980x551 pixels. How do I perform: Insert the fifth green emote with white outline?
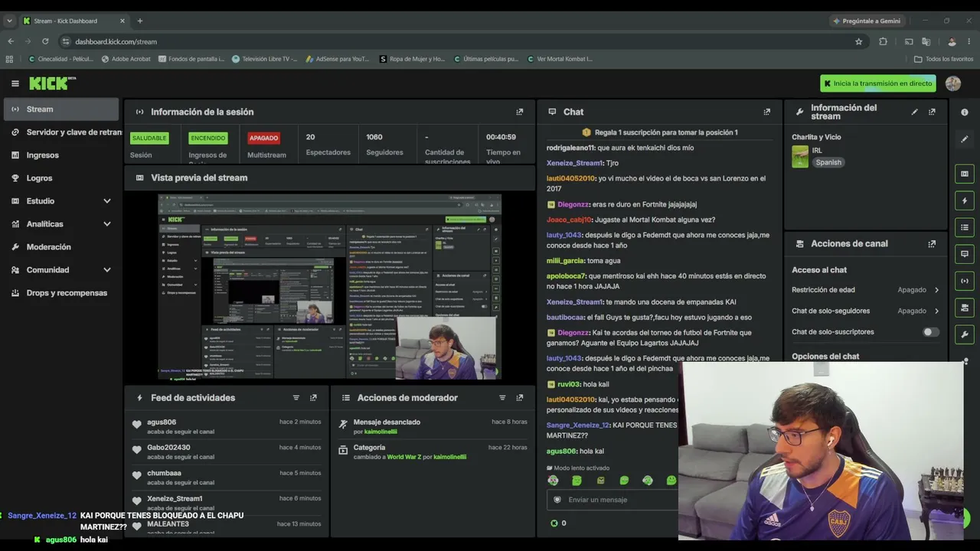[648, 481]
